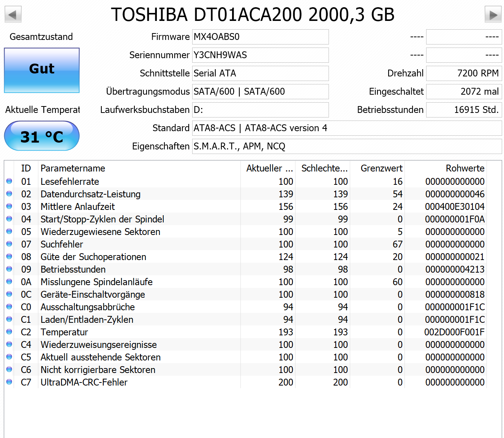Select the Geräte-Einschaltvorgänge parameter name
Viewport: 504px width, 438px height.
[x=93, y=294]
